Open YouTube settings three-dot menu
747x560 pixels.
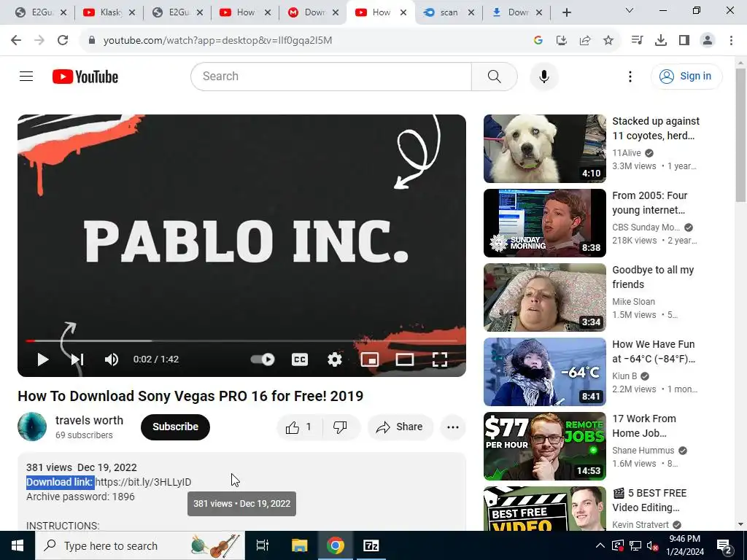[630, 76]
